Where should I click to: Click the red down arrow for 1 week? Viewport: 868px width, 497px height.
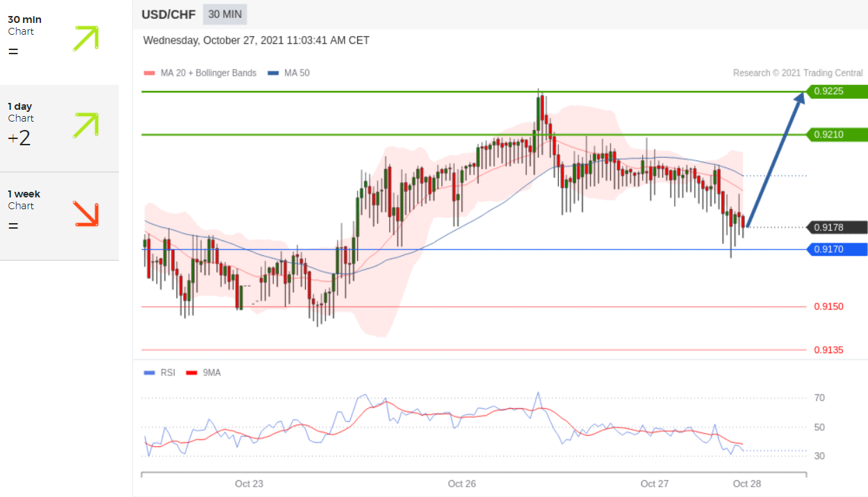pyautogui.click(x=85, y=214)
